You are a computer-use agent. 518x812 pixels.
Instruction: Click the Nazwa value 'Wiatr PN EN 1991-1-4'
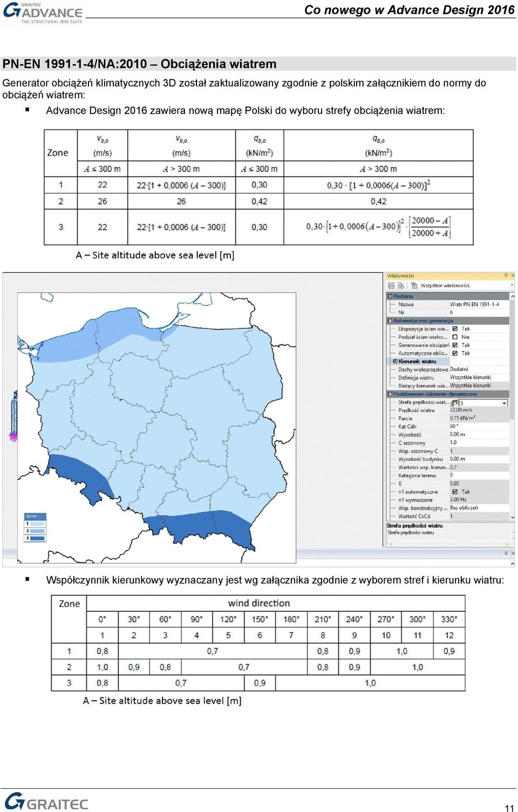474,305
